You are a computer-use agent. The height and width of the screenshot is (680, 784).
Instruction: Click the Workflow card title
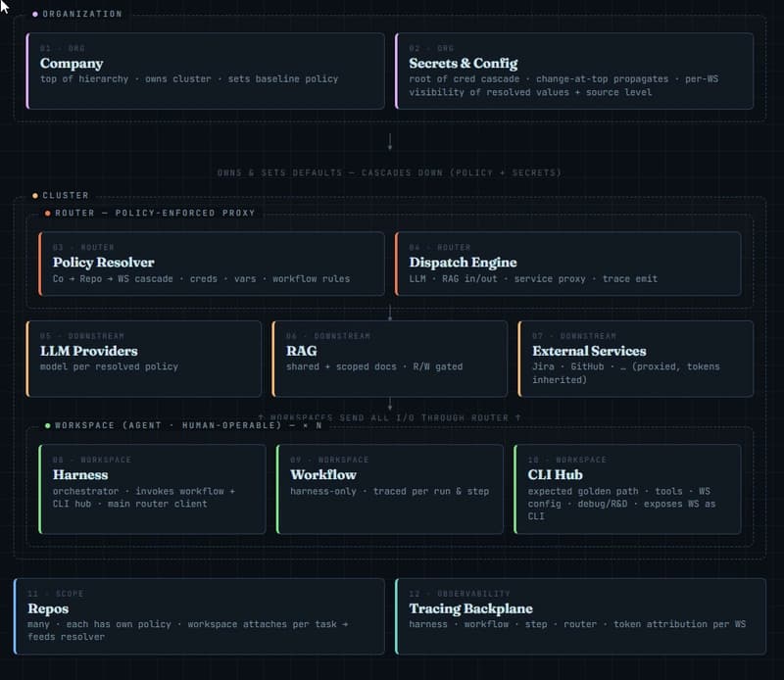coord(322,475)
